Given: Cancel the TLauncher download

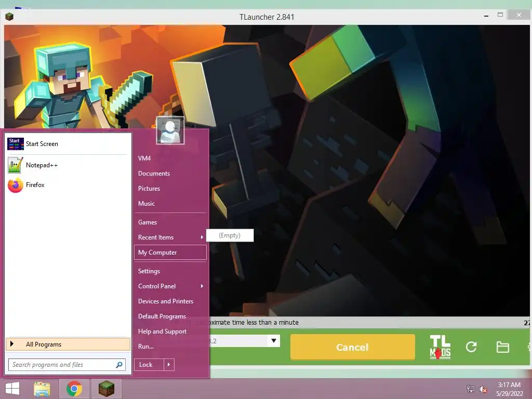Looking at the screenshot, I should coord(353,347).
